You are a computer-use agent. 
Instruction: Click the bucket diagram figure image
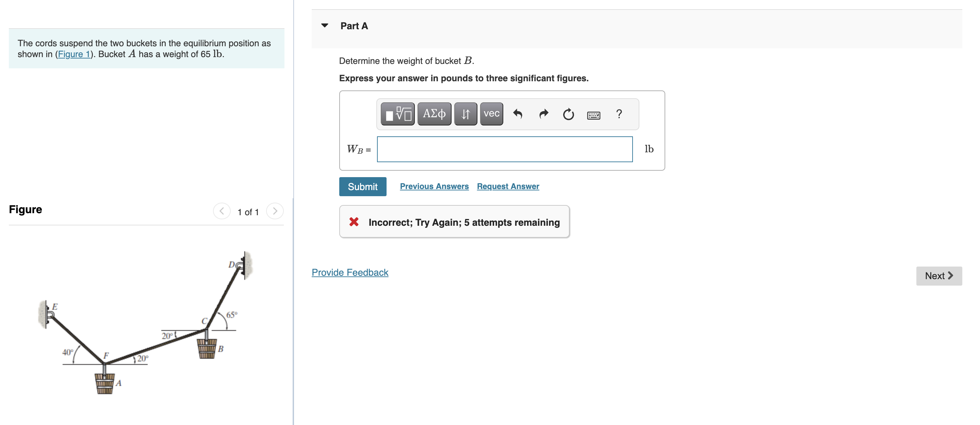tap(146, 323)
